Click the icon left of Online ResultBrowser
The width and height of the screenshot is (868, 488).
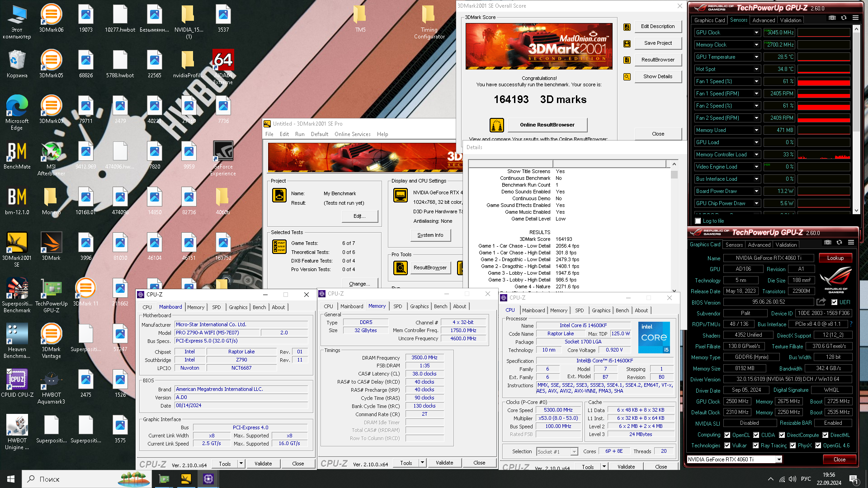(497, 125)
